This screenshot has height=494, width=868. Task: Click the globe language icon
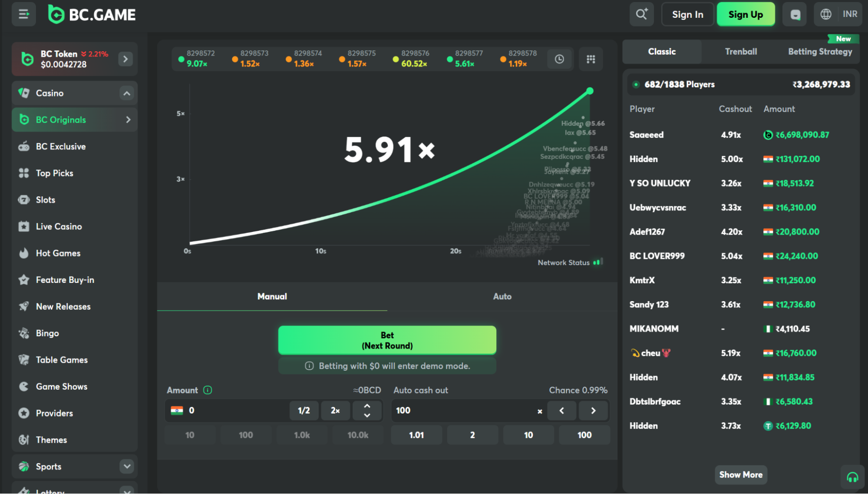825,14
